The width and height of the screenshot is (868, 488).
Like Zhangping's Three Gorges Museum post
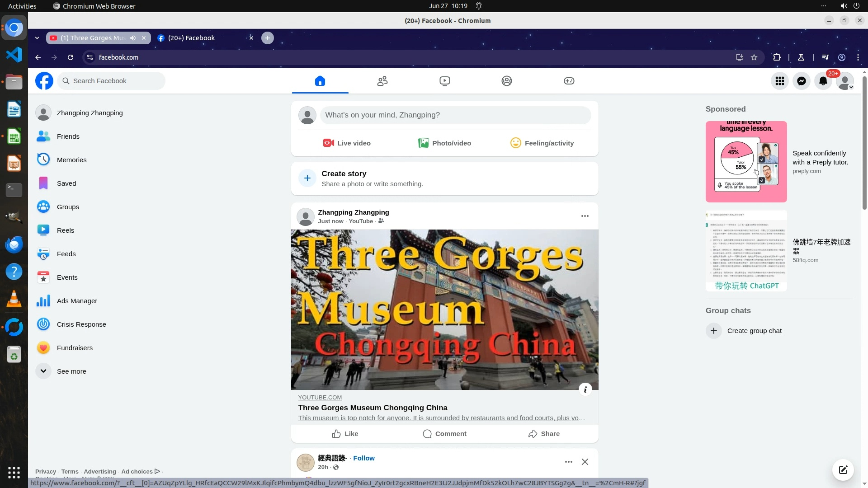pyautogui.click(x=345, y=434)
